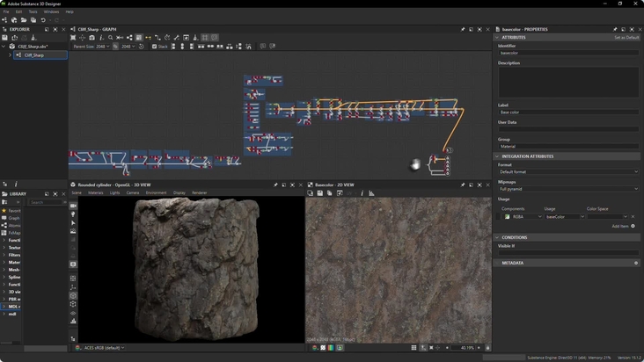This screenshot has height=362, width=644.
Task: Click the magnifier search icon in graph toolbar
Action: point(111,37)
